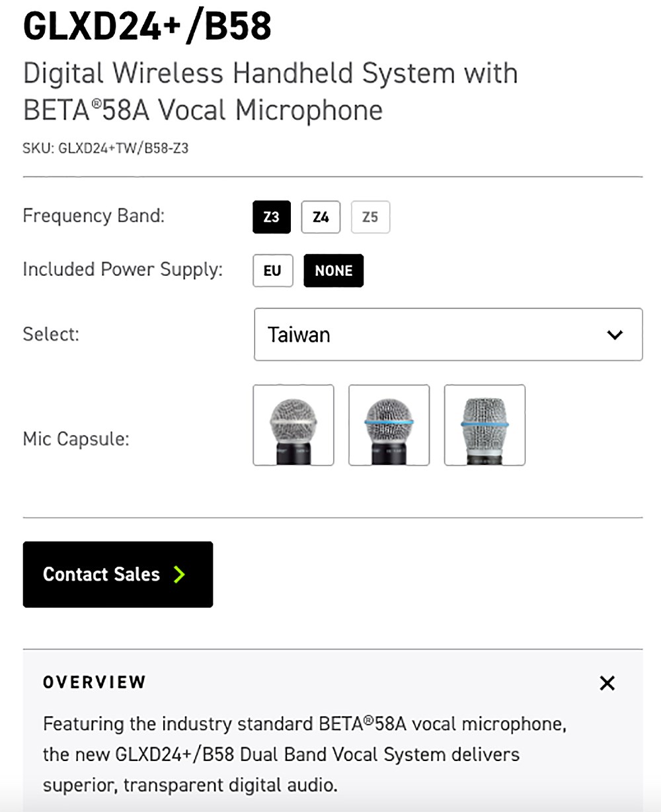
Task: Click the Mic Capsule label
Action: coord(76,438)
